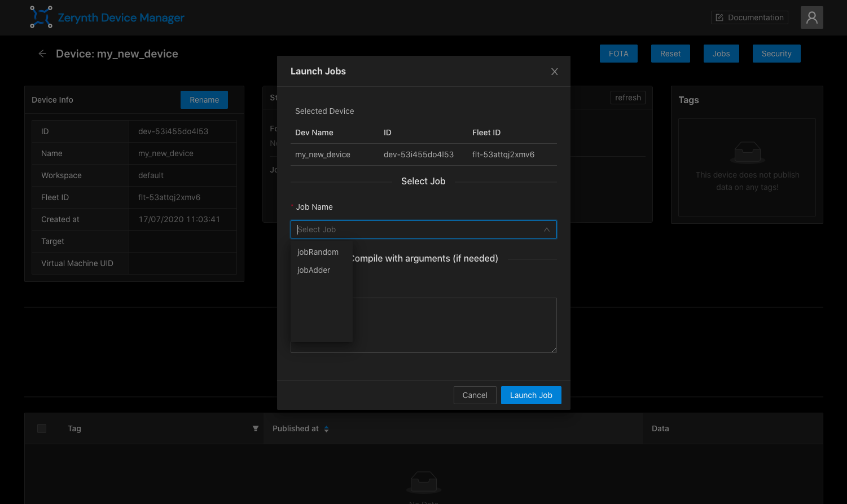Open the Security button
The image size is (847, 504).
coord(776,54)
